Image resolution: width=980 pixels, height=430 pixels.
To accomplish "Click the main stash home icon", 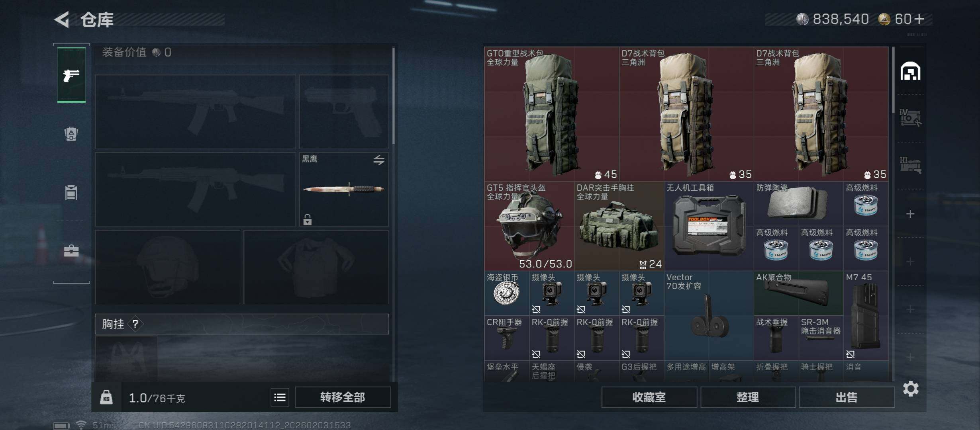I will pyautogui.click(x=910, y=71).
